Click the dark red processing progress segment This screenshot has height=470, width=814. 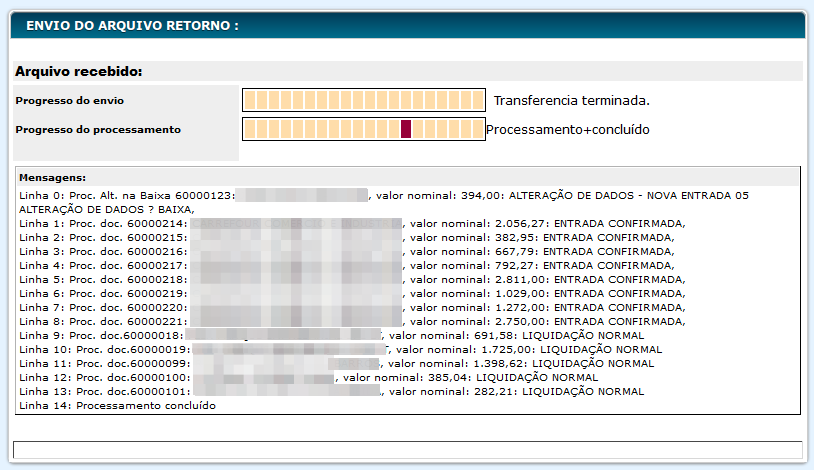(406, 129)
